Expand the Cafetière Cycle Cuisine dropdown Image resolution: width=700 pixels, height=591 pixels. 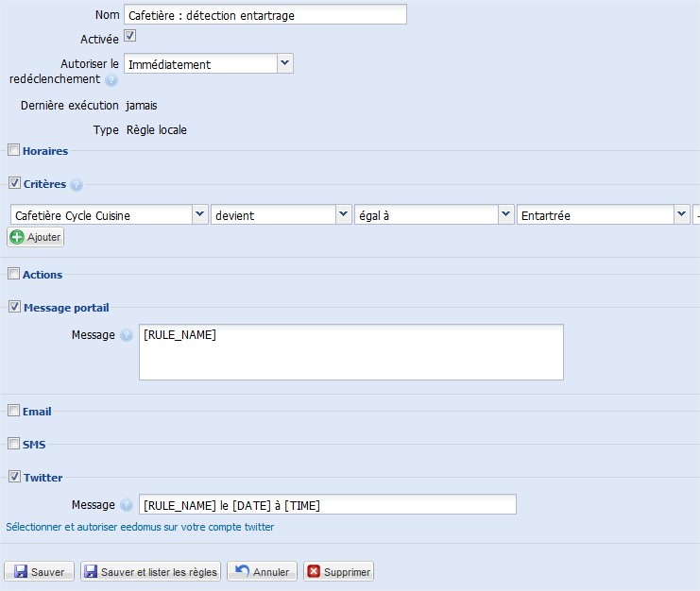[199, 214]
